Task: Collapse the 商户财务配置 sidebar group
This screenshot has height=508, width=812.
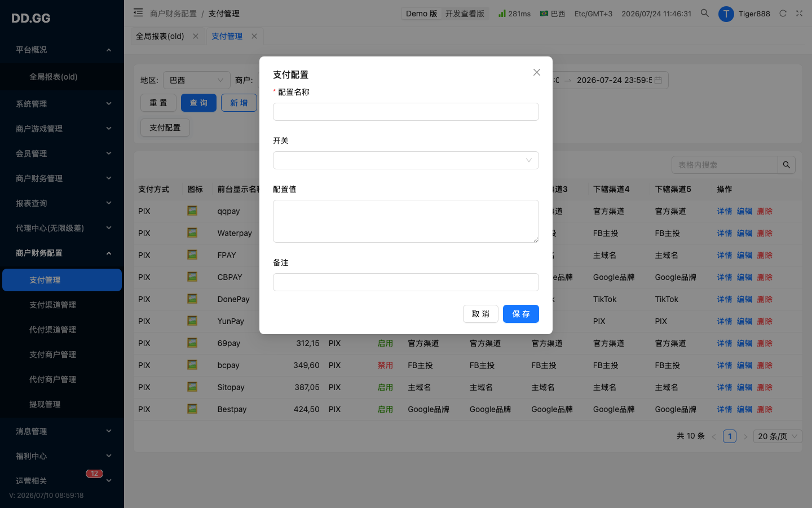Action: pyautogui.click(x=62, y=253)
